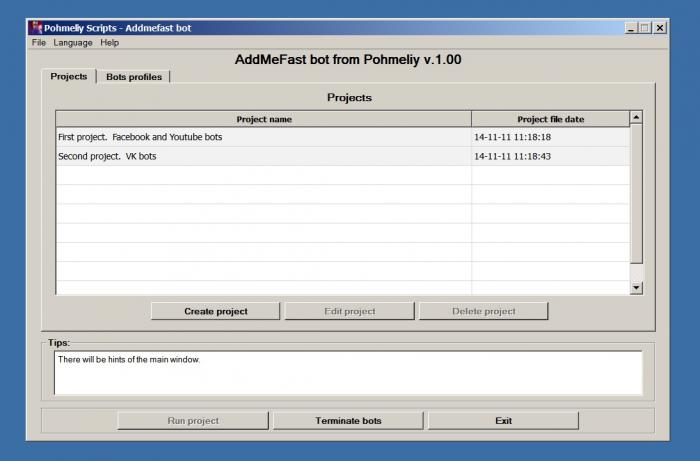This screenshot has width=700, height=461.
Task: Close the Addmefast bot window
Action: click(x=660, y=28)
